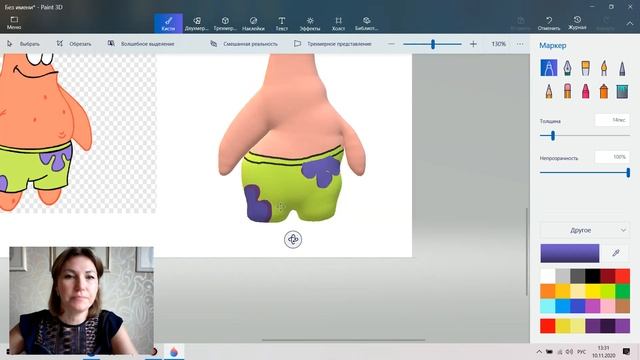Image resolution: width=640 pixels, height=360 pixels.
Task: Select the Marker brush in the panel
Action: (x=549, y=68)
